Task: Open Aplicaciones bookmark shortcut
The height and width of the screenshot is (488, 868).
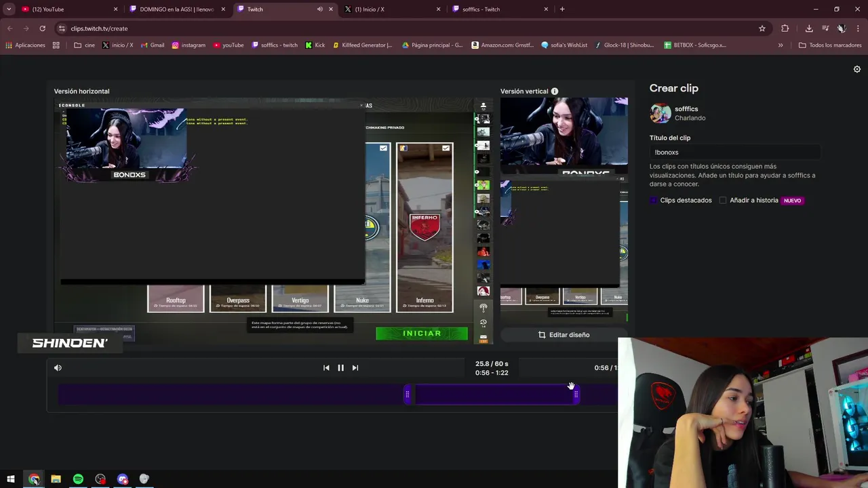Action: pyautogui.click(x=25, y=45)
